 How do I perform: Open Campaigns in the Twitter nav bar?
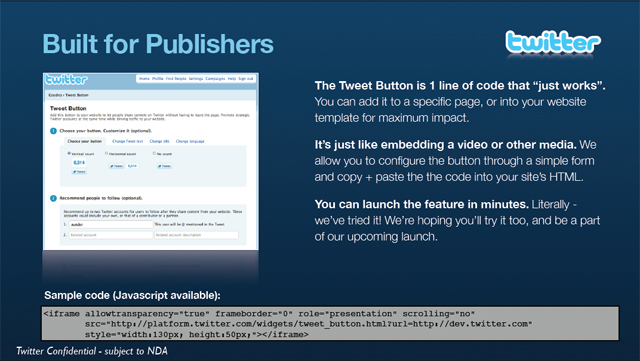point(215,78)
